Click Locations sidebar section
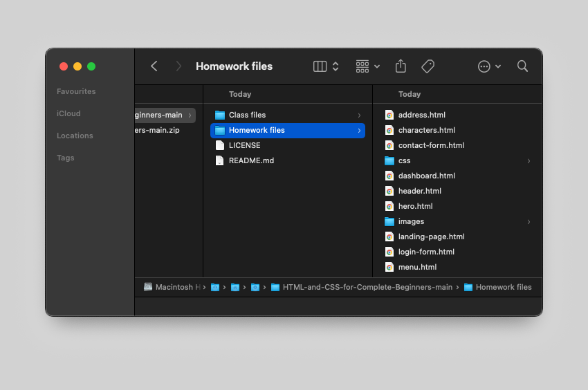 click(x=75, y=136)
